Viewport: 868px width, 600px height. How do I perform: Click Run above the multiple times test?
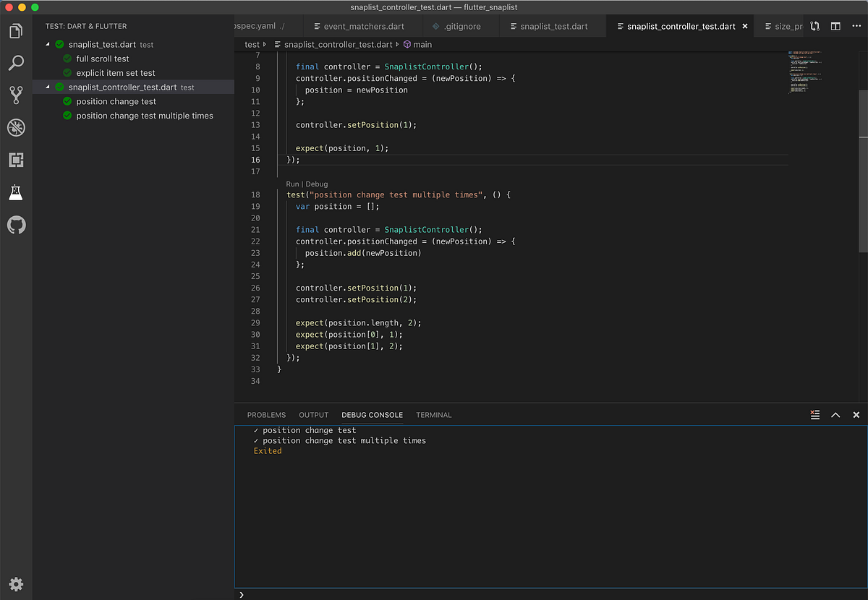tap(292, 184)
